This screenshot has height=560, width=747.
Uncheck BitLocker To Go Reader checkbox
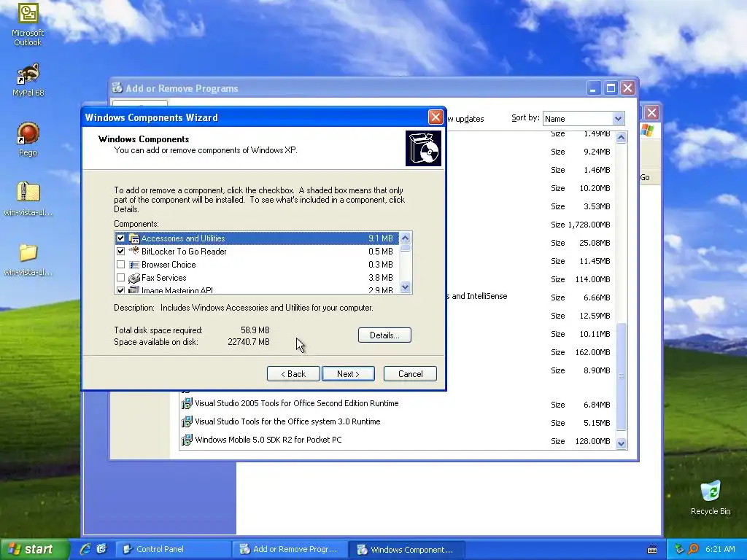point(120,251)
